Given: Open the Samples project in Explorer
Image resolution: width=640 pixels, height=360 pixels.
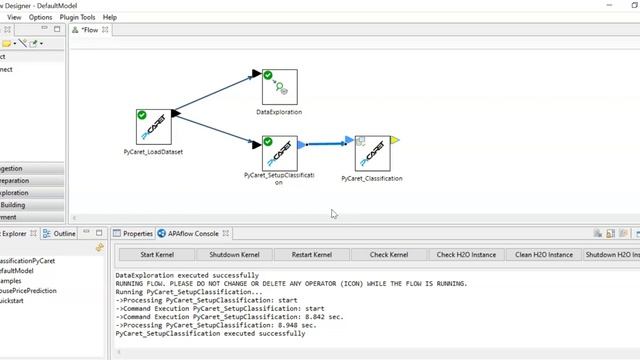Looking at the screenshot, I should pos(11,281).
